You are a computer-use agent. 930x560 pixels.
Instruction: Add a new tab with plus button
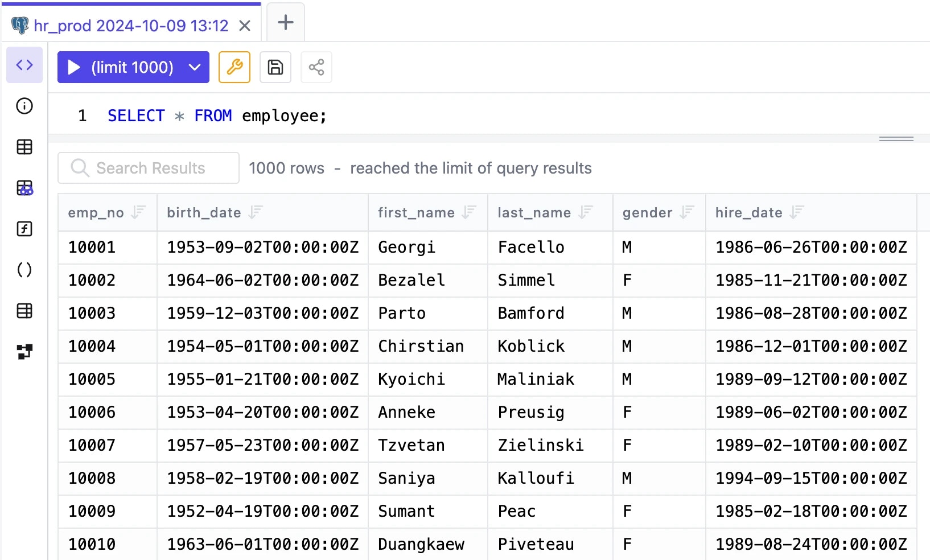point(286,22)
